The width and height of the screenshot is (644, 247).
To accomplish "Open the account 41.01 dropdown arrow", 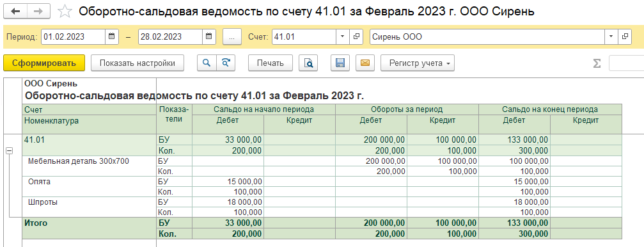I will (343, 36).
